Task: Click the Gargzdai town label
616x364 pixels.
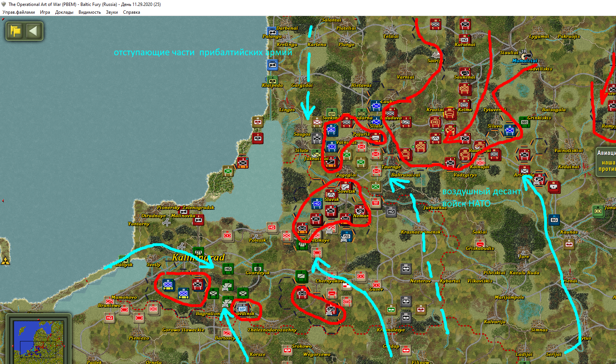Action: (302, 85)
